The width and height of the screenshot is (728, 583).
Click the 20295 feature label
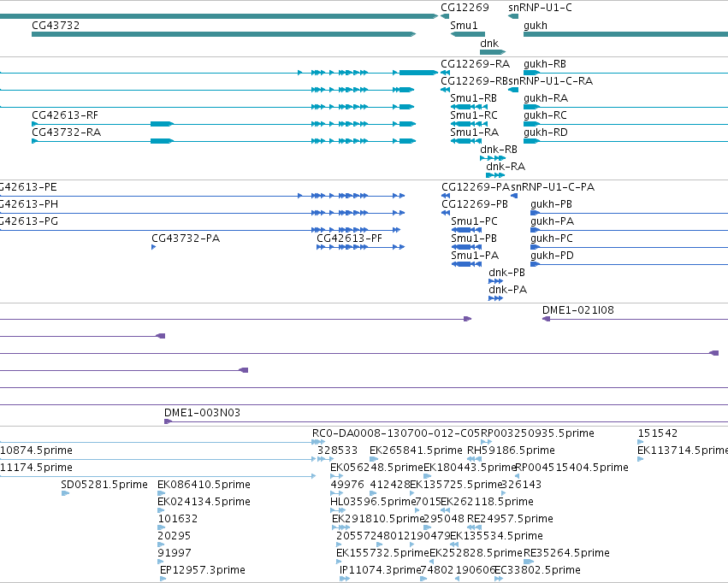(x=175, y=536)
